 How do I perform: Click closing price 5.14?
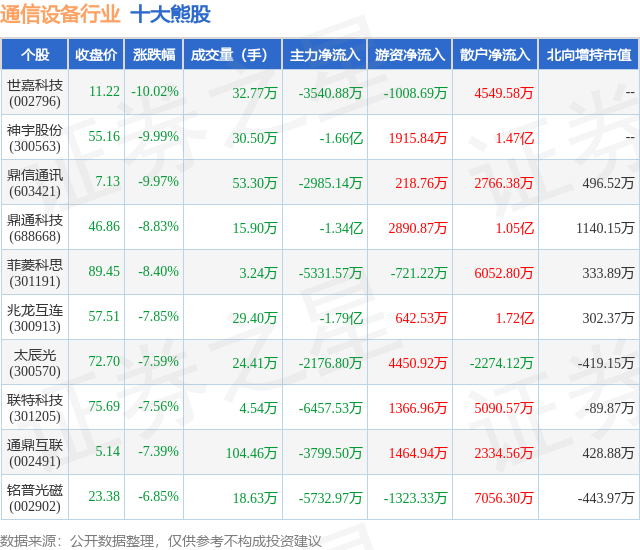pyautogui.click(x=108, y=451)
